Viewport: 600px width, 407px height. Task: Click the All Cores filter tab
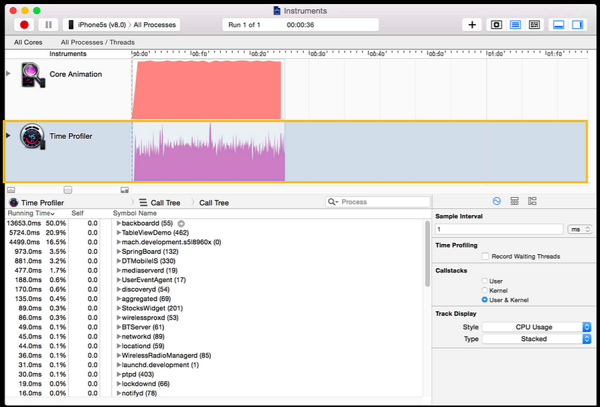(28, 43)
